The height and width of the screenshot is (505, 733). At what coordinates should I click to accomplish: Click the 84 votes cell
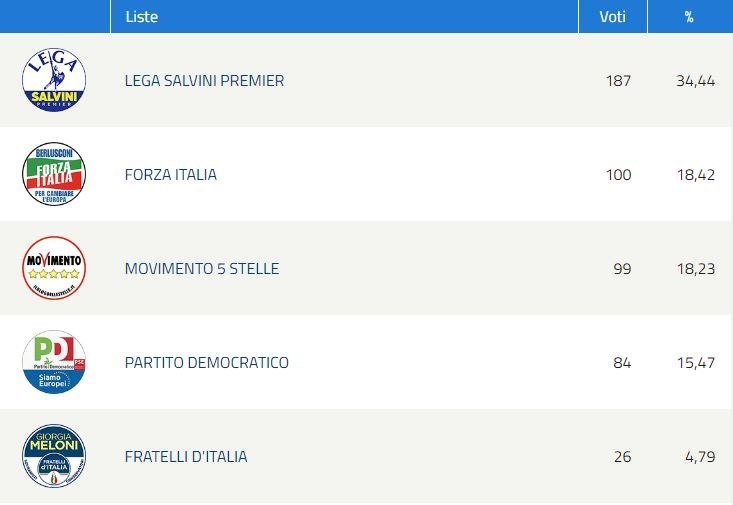(622, 362)
